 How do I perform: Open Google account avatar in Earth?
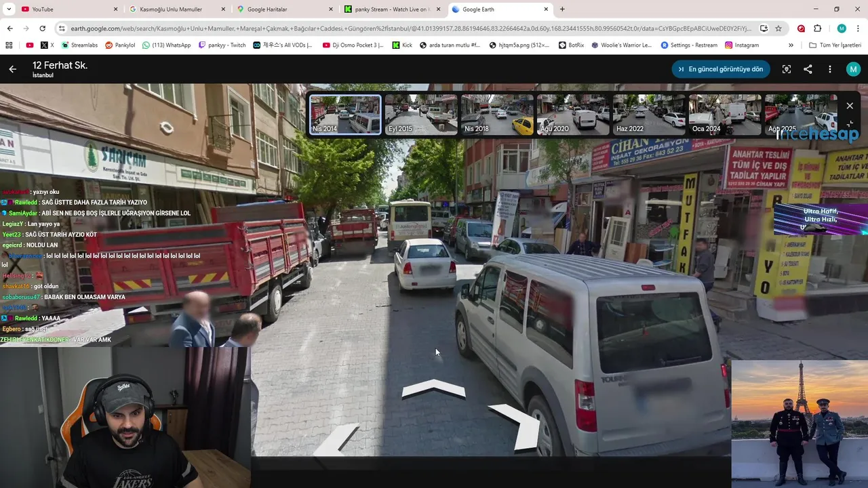pyautogui.click(x=853, y=69)
